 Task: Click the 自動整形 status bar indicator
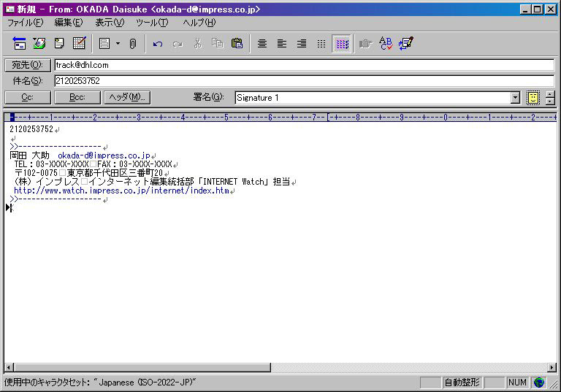[x=462, y=383]
